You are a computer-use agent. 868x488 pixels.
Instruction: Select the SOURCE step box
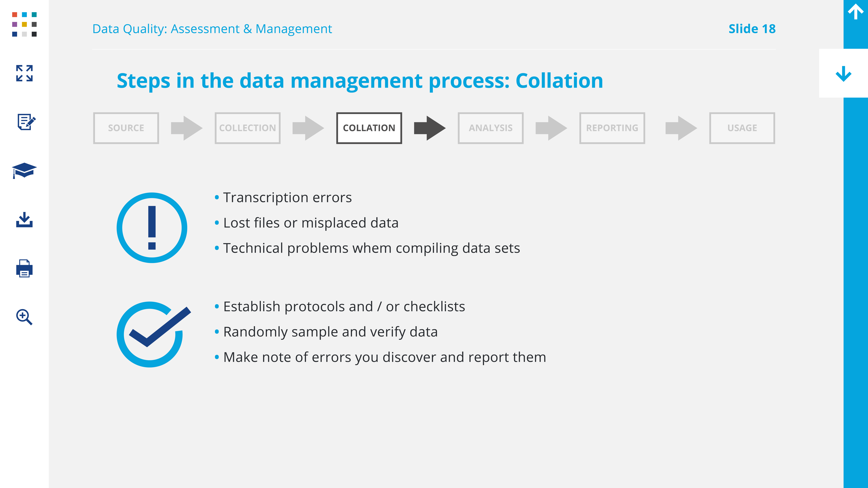pos(126,128)
